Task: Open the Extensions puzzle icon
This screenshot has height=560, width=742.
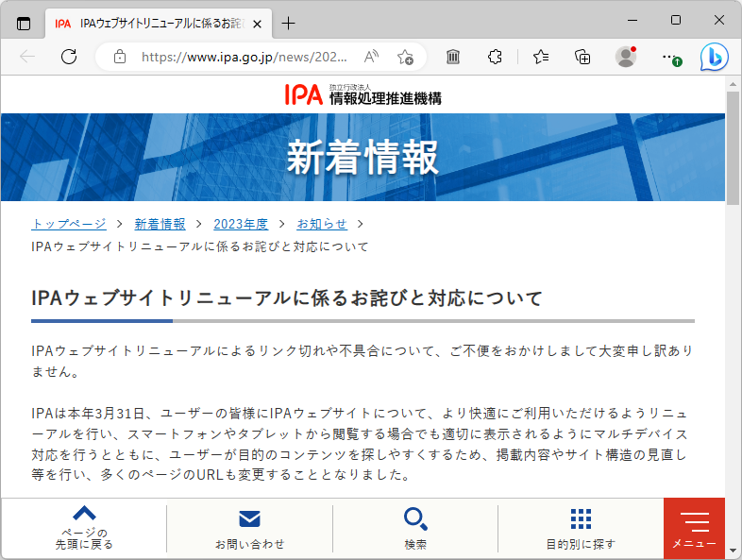Action: point(495,57)
